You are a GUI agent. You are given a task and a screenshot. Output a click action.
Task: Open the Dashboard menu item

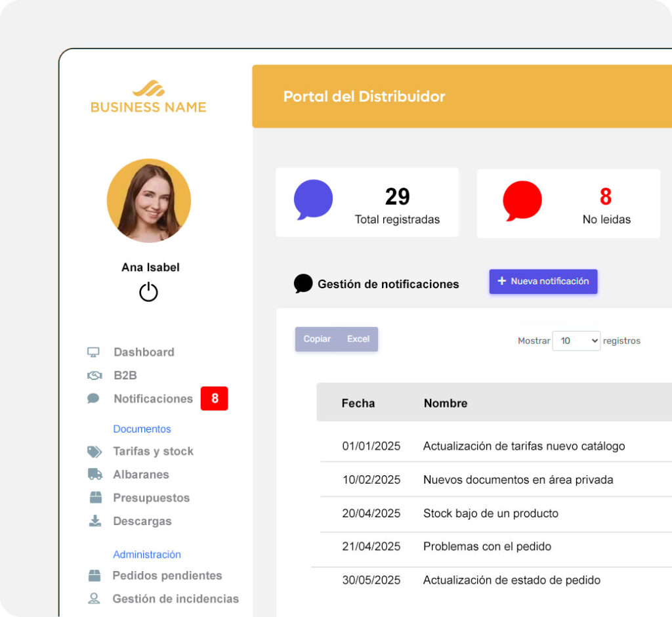pos(144,352)
